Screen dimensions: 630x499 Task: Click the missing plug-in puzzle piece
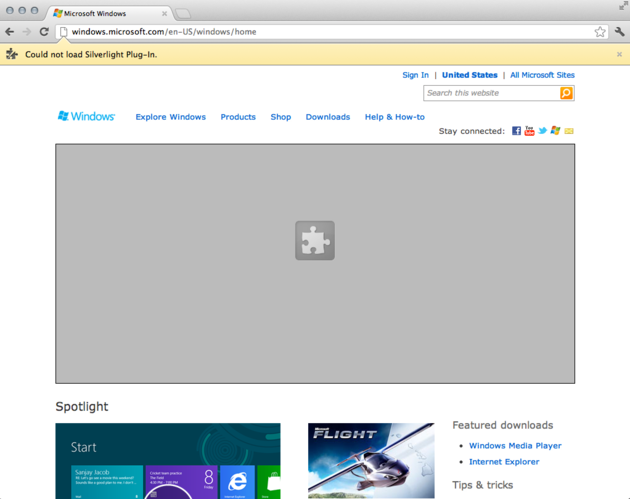point(315,240)
